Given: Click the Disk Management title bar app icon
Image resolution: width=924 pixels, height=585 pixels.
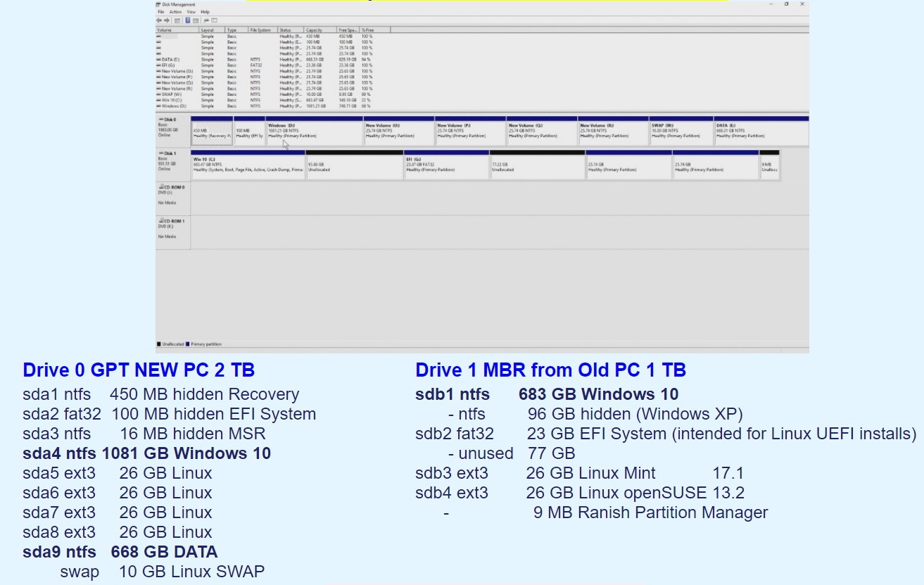Looking at the screenshot, I should coord(158,4).
